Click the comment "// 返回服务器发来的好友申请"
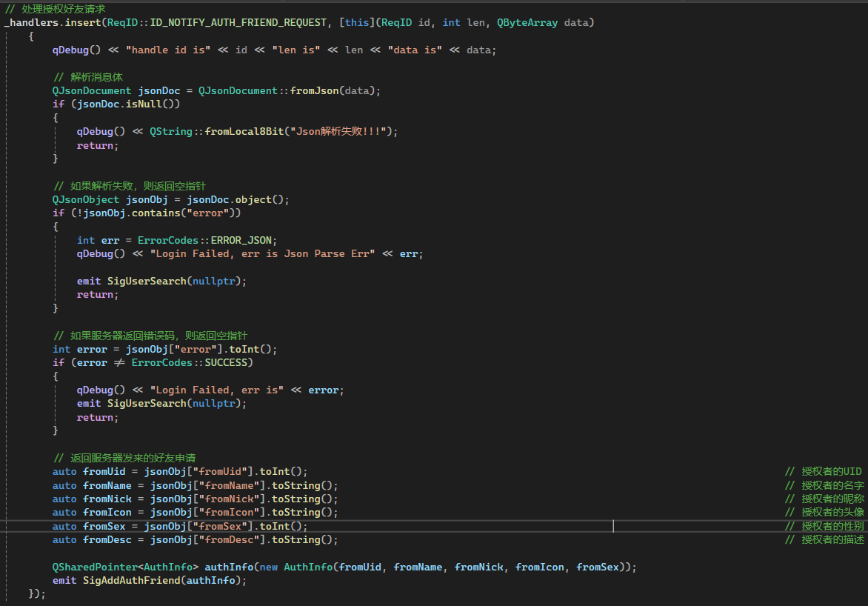This screenshot has width=868, height=606. [124, 458]
